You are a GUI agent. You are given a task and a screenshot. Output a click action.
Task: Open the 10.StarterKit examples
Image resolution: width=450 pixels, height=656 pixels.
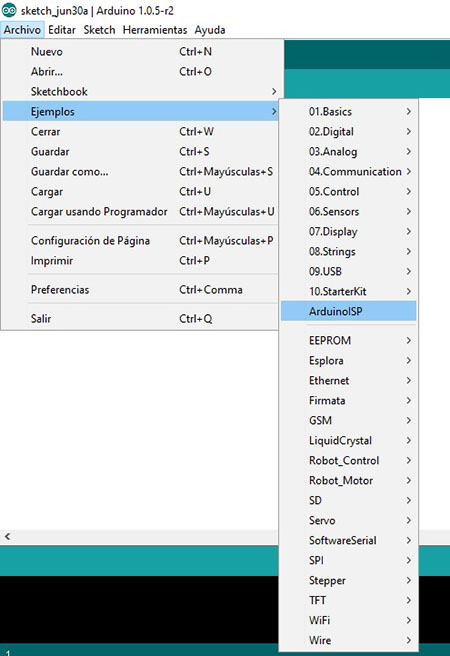[348, 292]
